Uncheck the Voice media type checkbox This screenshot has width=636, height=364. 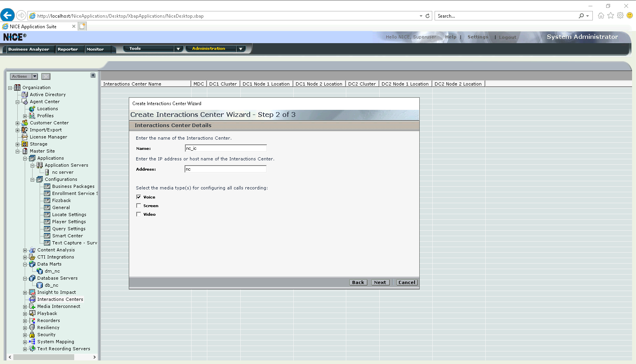pos(139,197)
